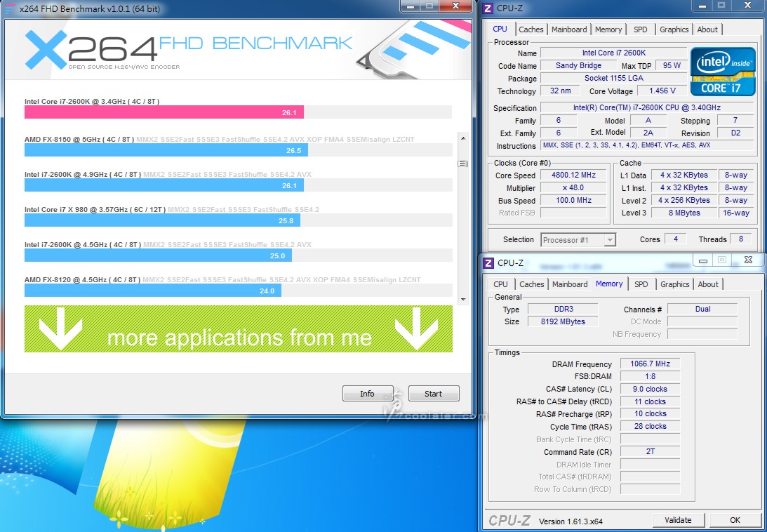Click the 'DDR3' memory type value
The image size is (767, 532).
[563, 310]
